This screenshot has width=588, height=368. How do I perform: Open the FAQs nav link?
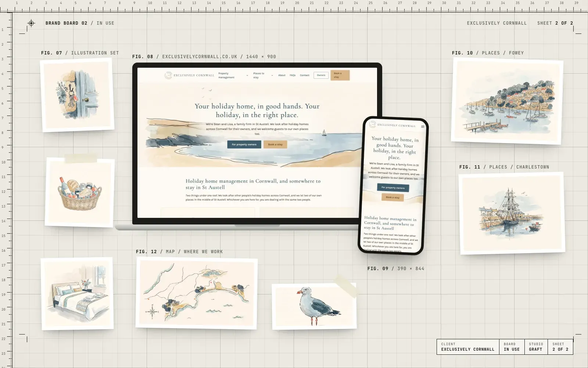pos(293,75)
